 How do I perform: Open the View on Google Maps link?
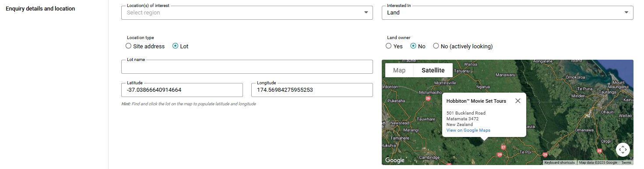point(468,130)
